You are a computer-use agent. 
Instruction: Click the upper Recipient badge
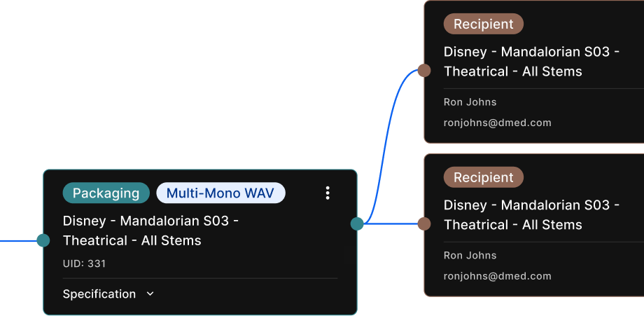pyautogui.click(x=484, y=24)
